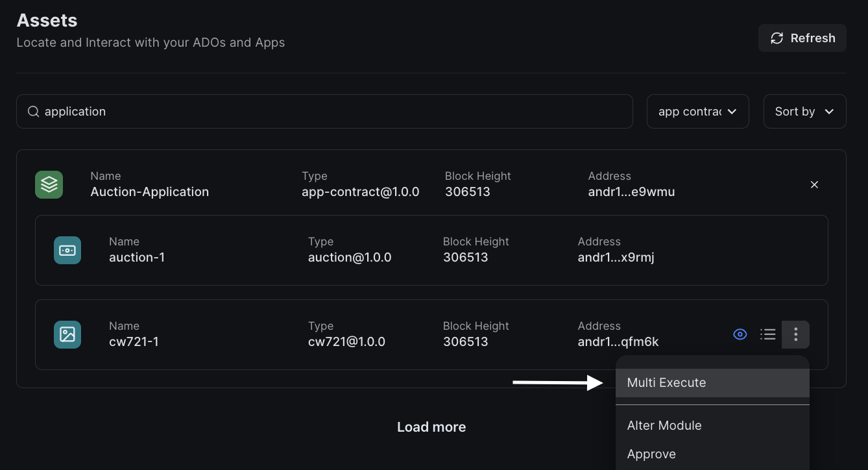Collapse the Auction-Application row with X
Image resolution: width=868 pixels, height=470 pixels.
(814, 185)
